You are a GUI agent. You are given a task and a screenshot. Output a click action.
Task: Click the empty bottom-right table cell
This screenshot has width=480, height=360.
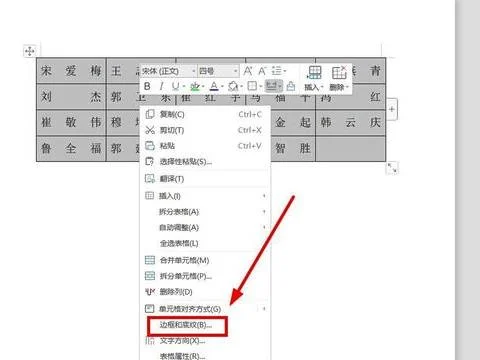351,148
